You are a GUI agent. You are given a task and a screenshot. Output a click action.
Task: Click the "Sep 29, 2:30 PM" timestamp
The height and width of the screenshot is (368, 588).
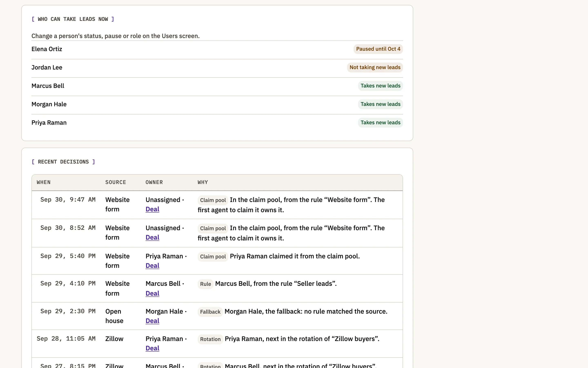click(x=68, y=311)
